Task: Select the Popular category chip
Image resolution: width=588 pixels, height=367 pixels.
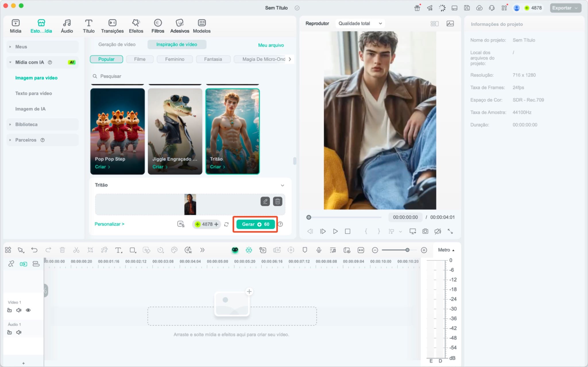Action: coord(106,59)
